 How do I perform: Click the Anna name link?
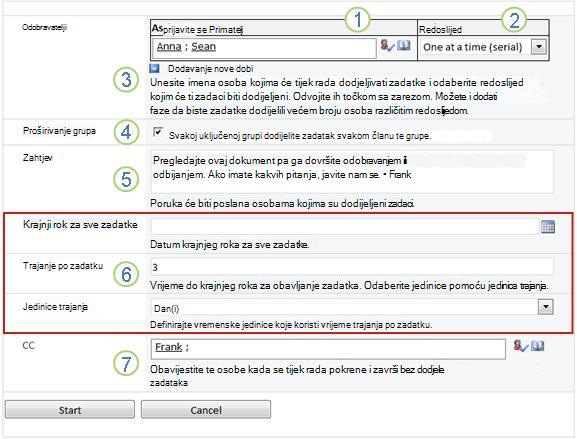[169, 47]
